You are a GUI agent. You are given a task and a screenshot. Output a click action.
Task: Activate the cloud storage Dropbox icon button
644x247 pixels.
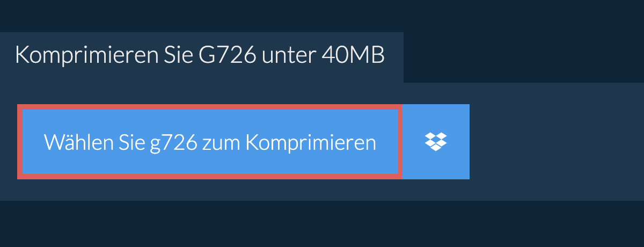point(436,142)
